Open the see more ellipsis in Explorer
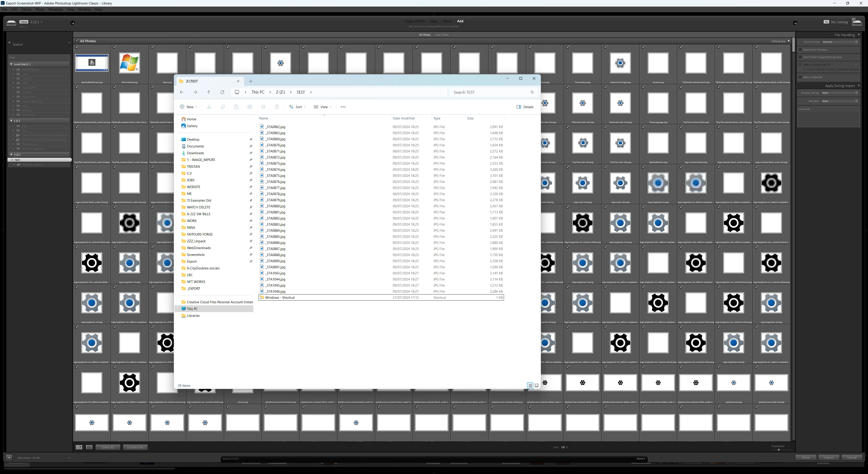 tap(343, 107)
